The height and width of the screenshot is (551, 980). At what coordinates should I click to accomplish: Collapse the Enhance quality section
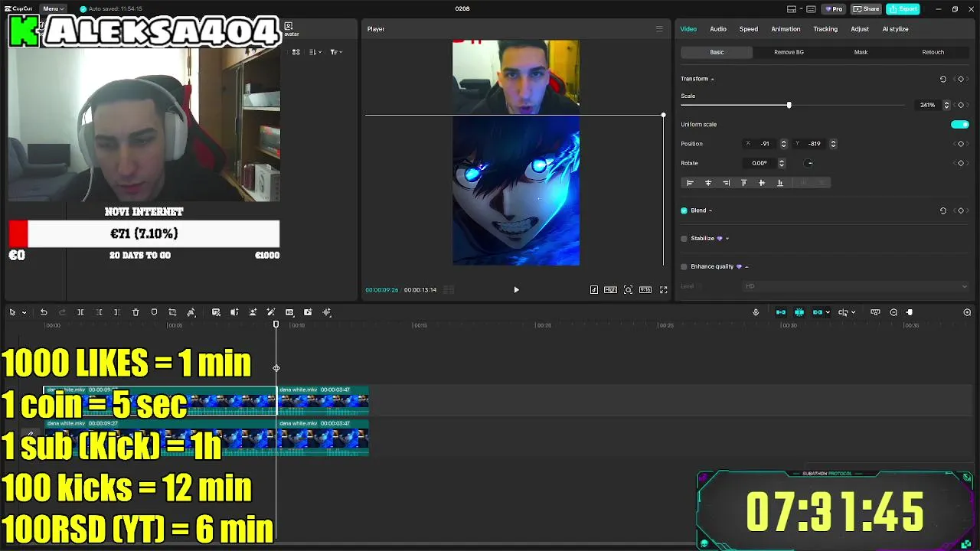pyautogui.click(x=746, y=267)
